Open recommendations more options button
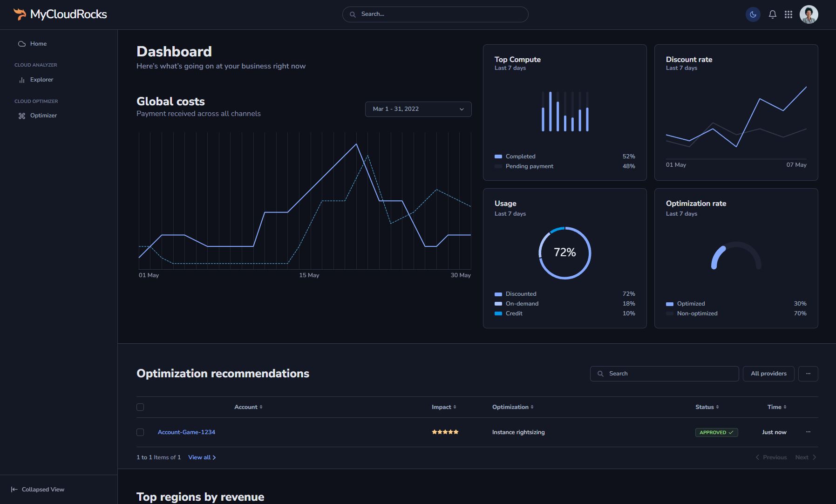 (808, 374)
